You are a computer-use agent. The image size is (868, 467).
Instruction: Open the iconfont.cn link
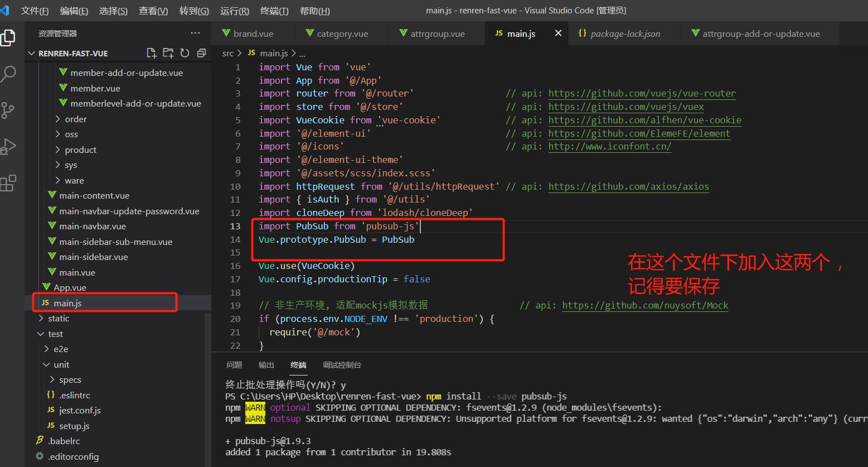coord(610,146)
